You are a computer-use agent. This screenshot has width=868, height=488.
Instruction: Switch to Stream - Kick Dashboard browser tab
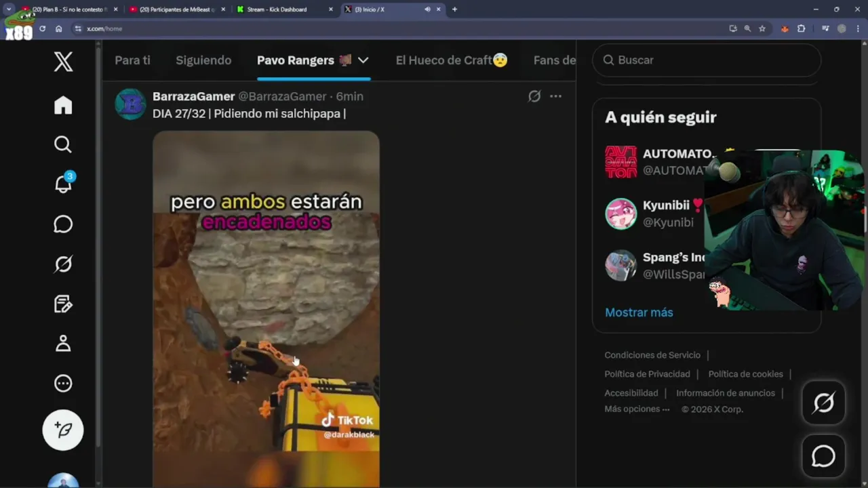[277, 9]
